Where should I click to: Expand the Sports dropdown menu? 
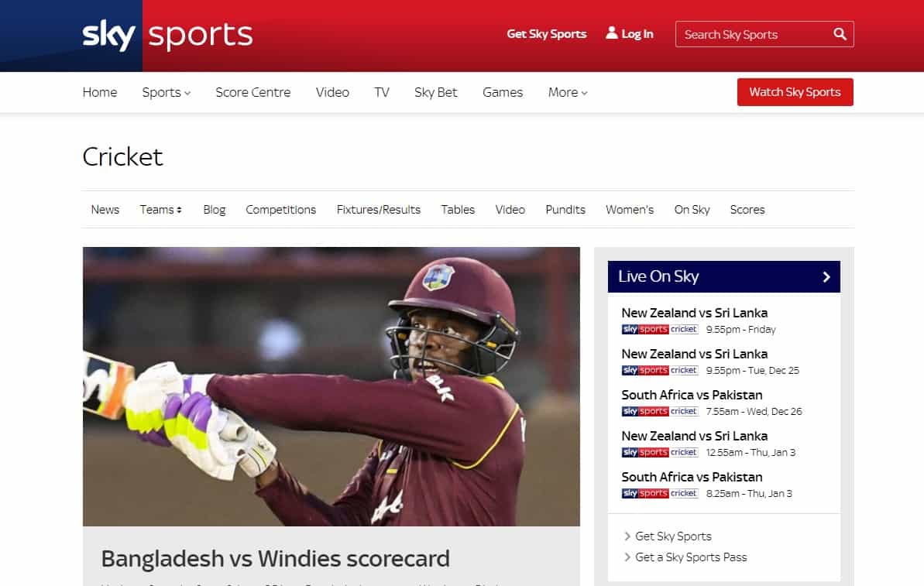[x=167, y=92]
